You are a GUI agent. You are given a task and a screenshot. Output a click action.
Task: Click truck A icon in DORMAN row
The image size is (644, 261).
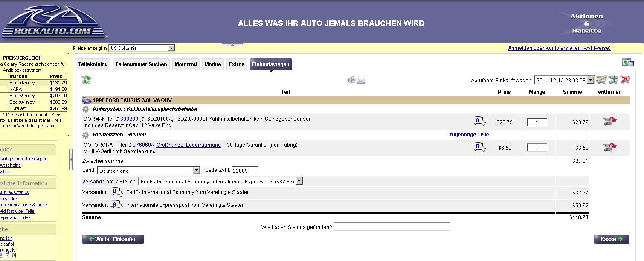point(480,122)
